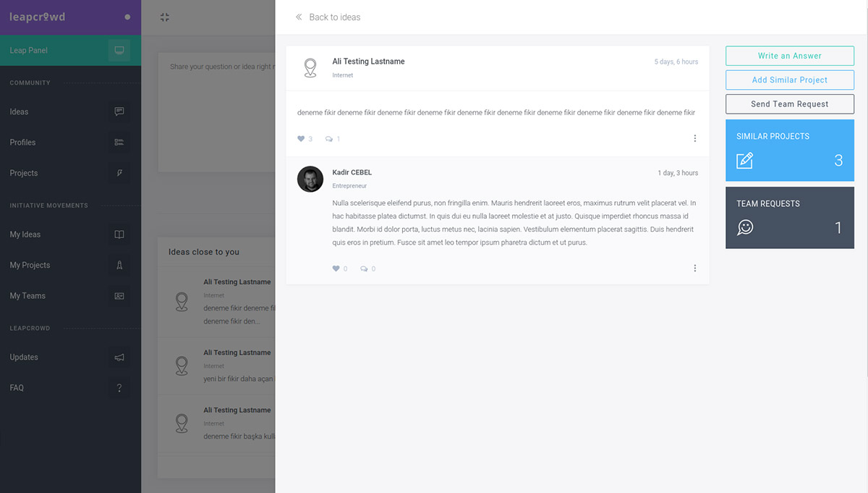Screen dimensions: 868x493
Task: Open the FAQ menu item
Action: point(70,388)
